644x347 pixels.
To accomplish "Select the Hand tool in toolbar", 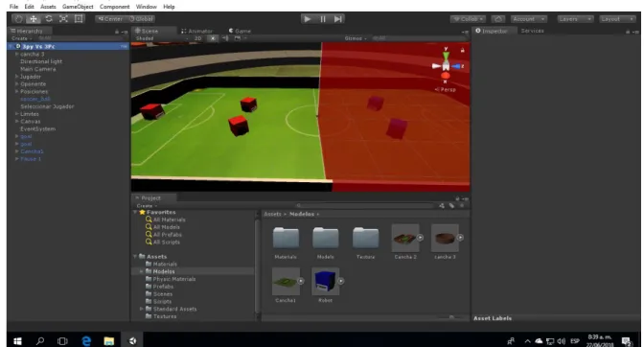I will point(17,19).
